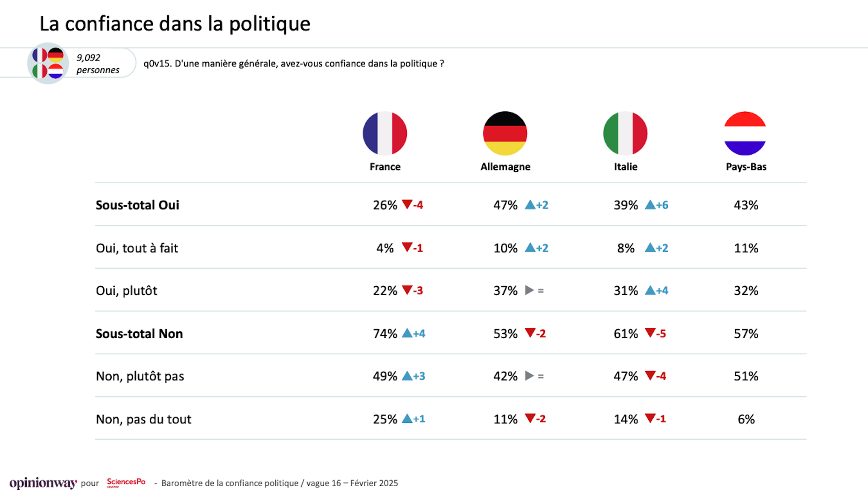
Task: Click grey arrow beside Allemagne 37%
Action: [x=529, y=290]
